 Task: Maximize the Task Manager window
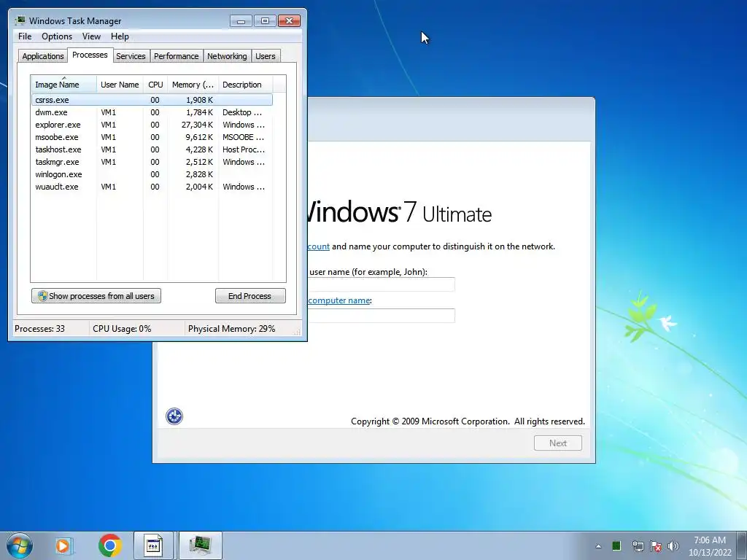(266, 21)
